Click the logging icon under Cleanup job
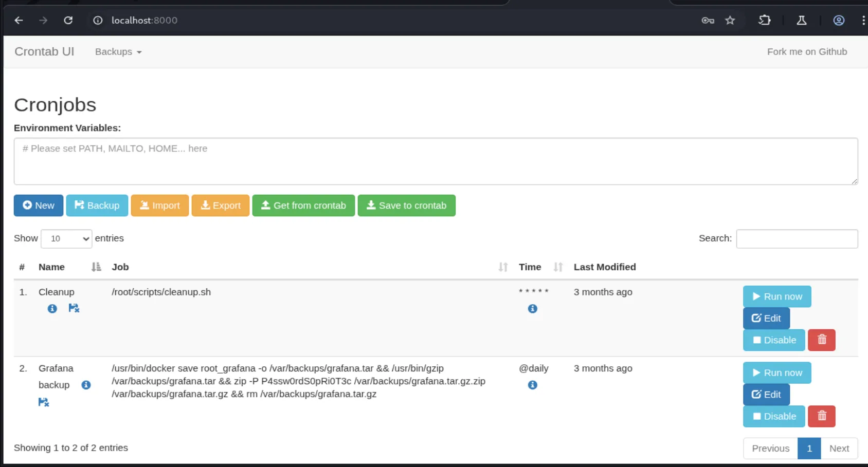The height and width of the screenshot is (467, 868). click(x=74, y=308)
